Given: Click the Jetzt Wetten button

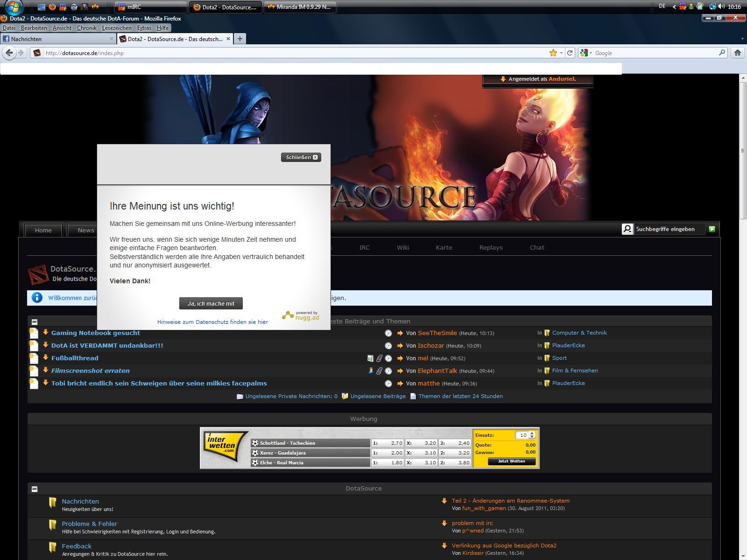Looking at the screenshot, I should tap(511, 461).
